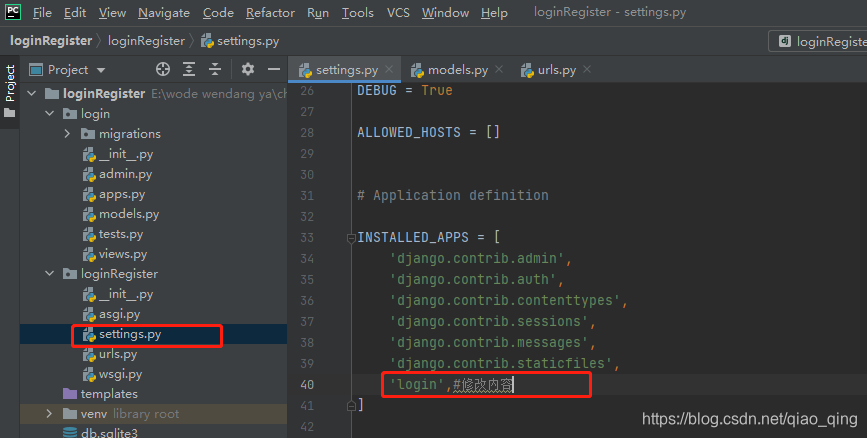The height and width of the screenshot is (438, 867).
Task: Click the Collapse All icon in Project panel
Action: tap(215, 69)
